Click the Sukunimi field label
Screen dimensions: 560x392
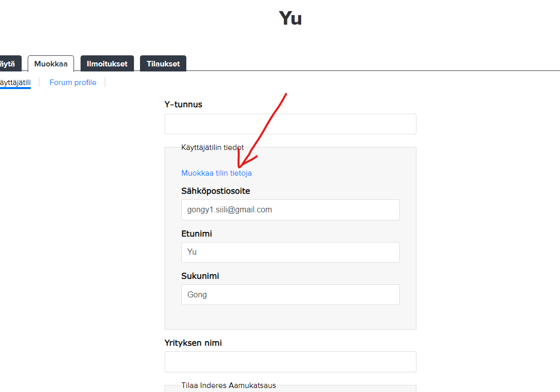pyautogui.click(x=200, y=276)
